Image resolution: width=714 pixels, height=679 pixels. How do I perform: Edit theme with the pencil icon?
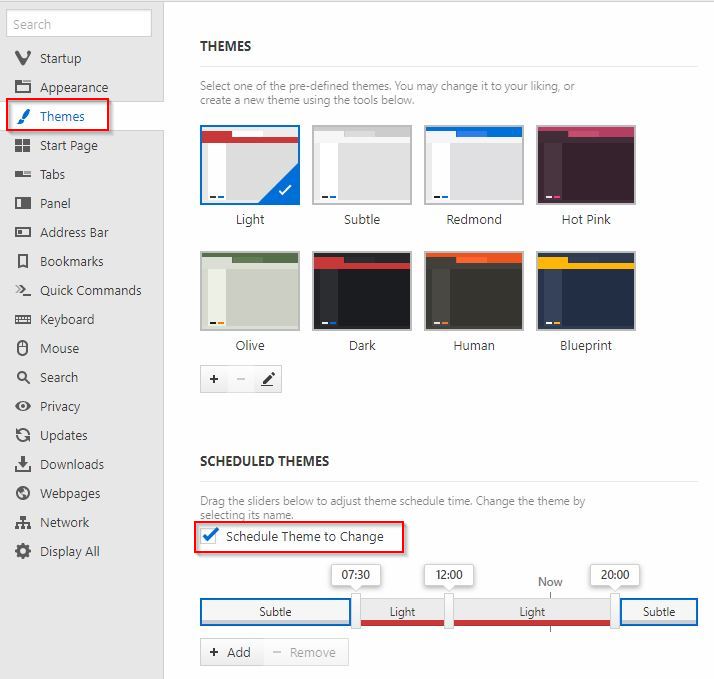(268, 379)
